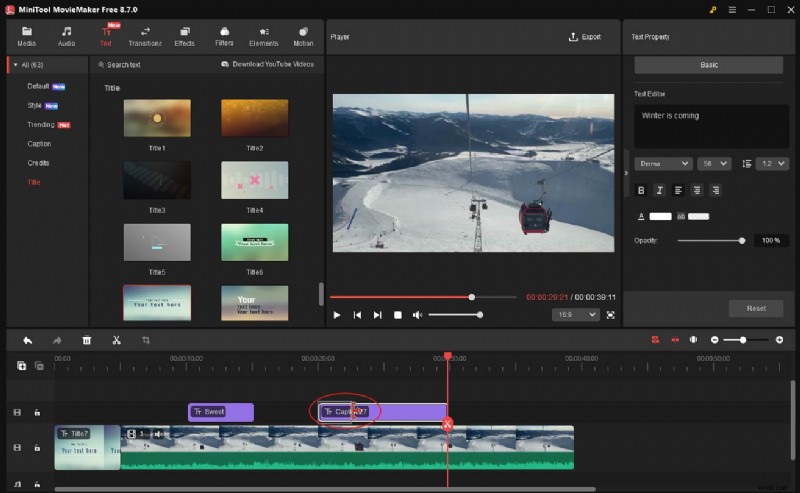Open the Audio tab
This screenshot has height=493, width=800.
pos(66,37)
